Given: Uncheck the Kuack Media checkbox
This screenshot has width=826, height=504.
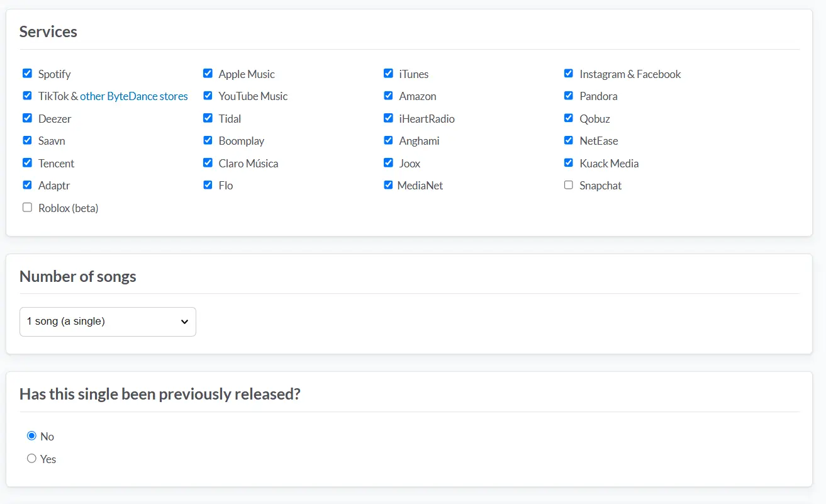Looking at the screenshot, I should point(569,163).
